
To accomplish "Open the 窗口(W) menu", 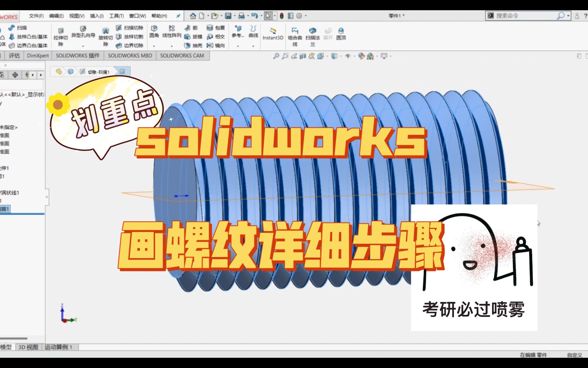I will [137, 16].
